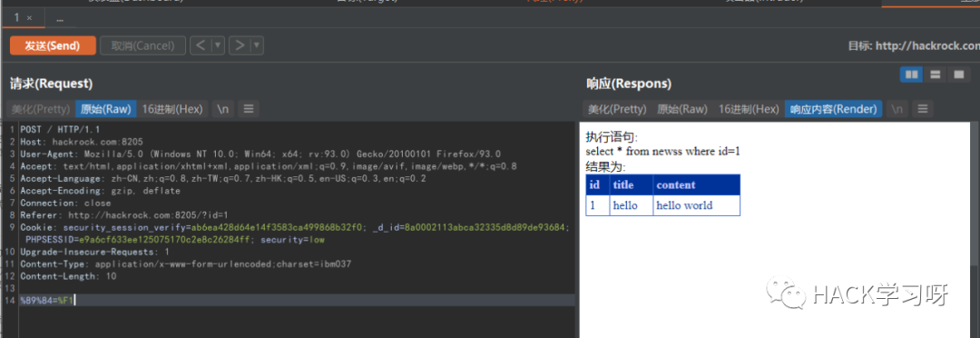Switch to side-by-side split layout
The width and height of the screenshot is (980, 338).
[x=912, y=75]
